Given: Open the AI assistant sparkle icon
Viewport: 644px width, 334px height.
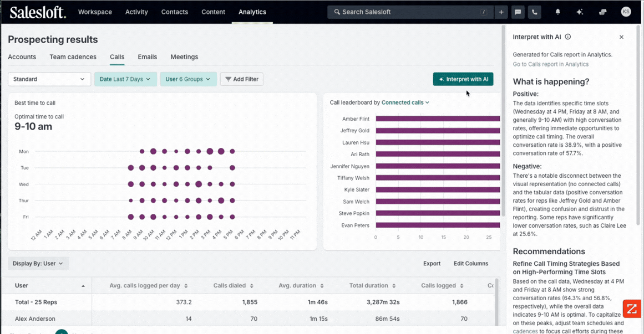Looking at the screenshot, I should pos(580,11).
